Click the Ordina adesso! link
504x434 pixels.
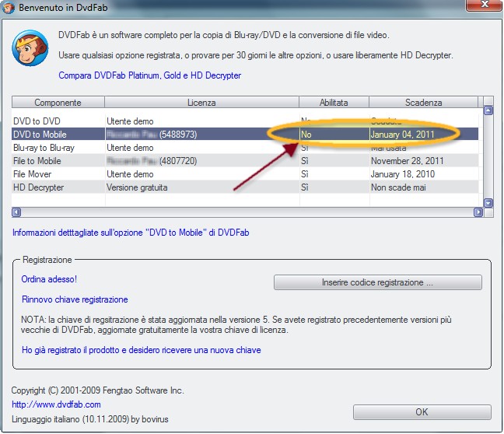(x=49, y=279)
